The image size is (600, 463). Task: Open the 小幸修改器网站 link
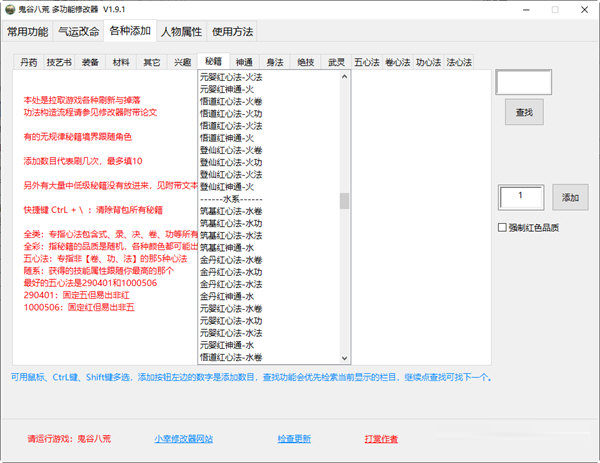(x=182, y=438)
